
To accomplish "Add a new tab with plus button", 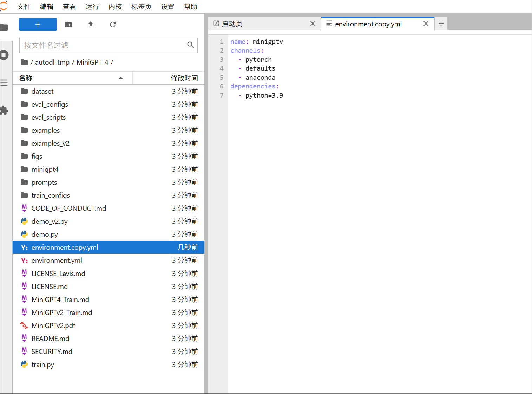I will 441,24.
